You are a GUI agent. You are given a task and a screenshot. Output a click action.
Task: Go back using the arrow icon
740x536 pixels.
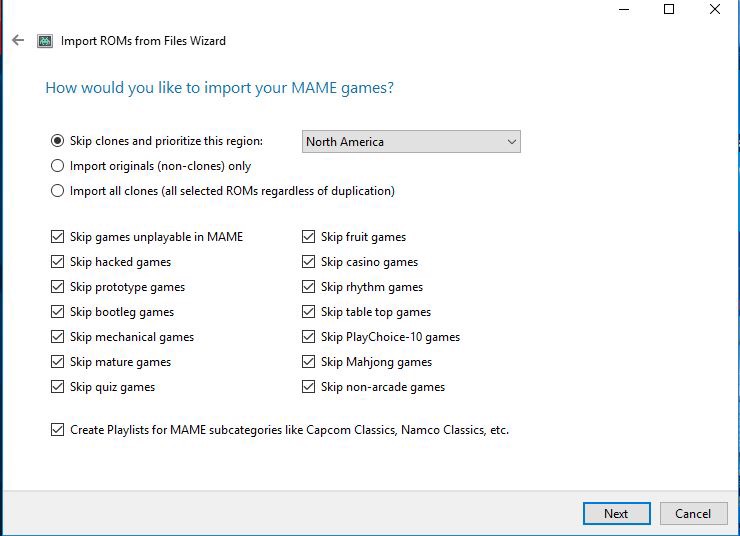[x=18, y=41]
